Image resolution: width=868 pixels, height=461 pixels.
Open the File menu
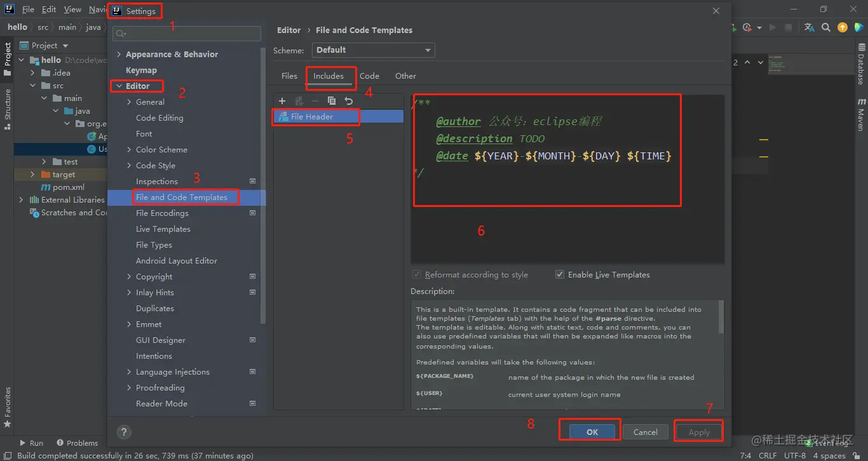point(28,10)
